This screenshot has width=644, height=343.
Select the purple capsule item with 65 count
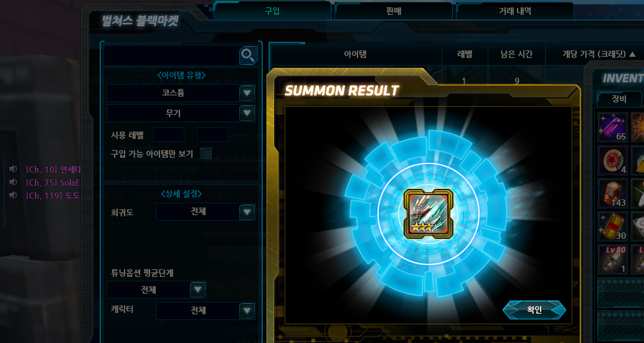(613, 127)
